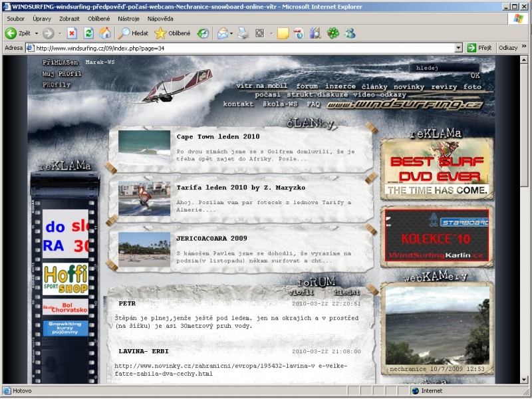Open article 'Cape Town leden 2010'
532x399 pixels.
tap(217, 136)
